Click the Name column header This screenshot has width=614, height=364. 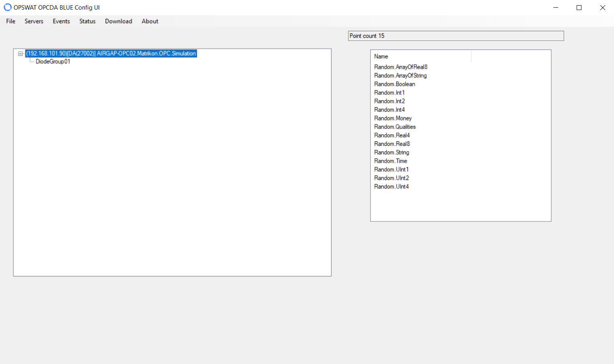coord(421,57)
